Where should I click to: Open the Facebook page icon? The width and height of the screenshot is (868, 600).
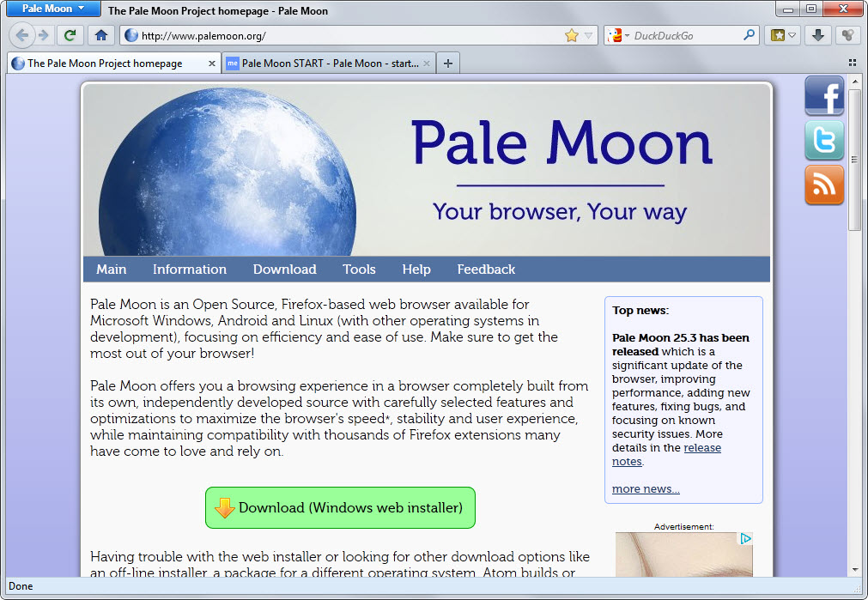(x=824, y=95)
